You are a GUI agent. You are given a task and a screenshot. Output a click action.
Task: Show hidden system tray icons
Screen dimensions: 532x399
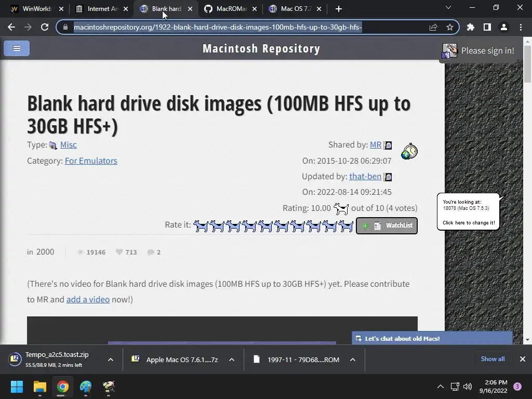click(x=441, y=387)
